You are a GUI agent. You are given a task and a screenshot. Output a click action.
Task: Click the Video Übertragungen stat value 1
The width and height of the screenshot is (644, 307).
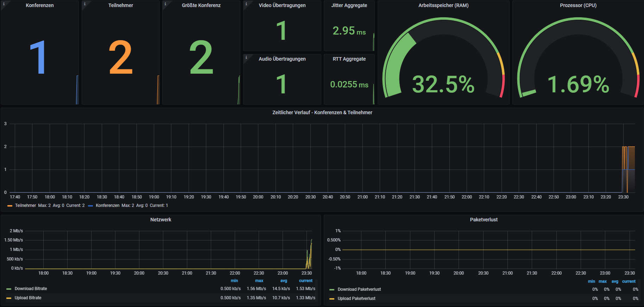tap(282, 31)
